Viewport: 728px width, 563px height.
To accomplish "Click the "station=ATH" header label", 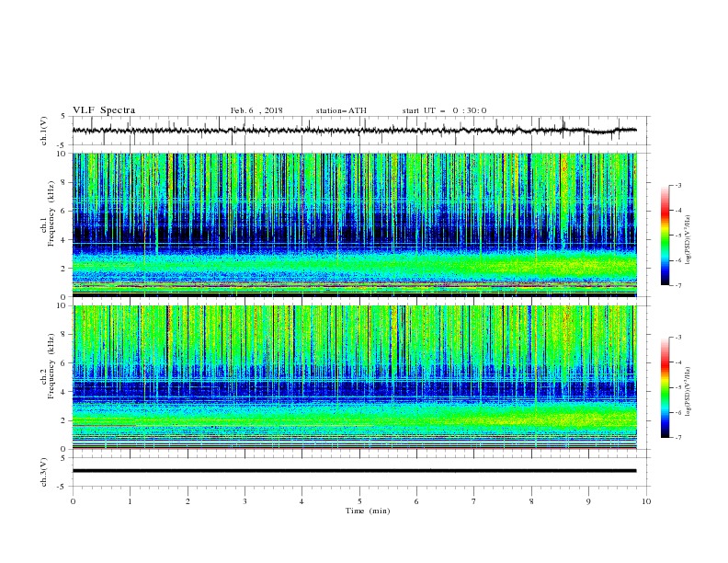I will coord(341,110).
